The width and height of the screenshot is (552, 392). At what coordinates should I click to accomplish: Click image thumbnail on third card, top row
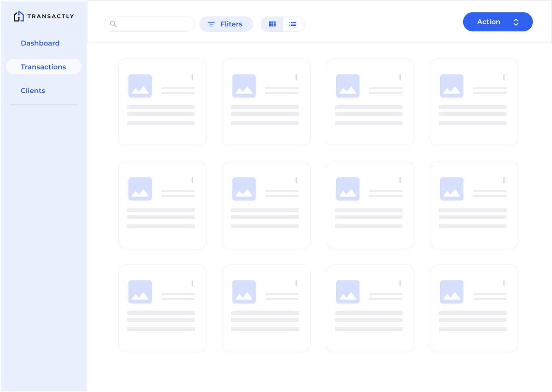pyautogui.click(x=348, y=86)
